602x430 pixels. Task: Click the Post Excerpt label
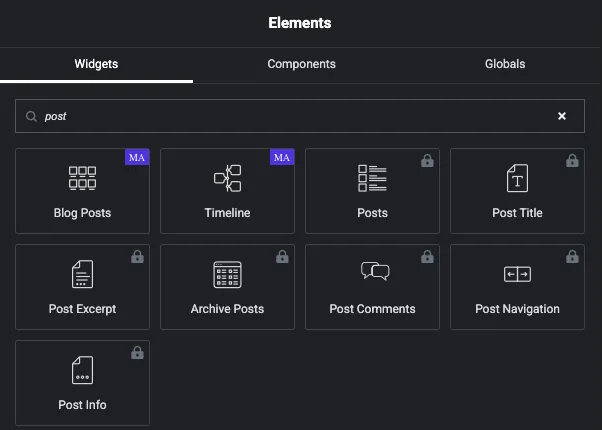tap(82, 309)
